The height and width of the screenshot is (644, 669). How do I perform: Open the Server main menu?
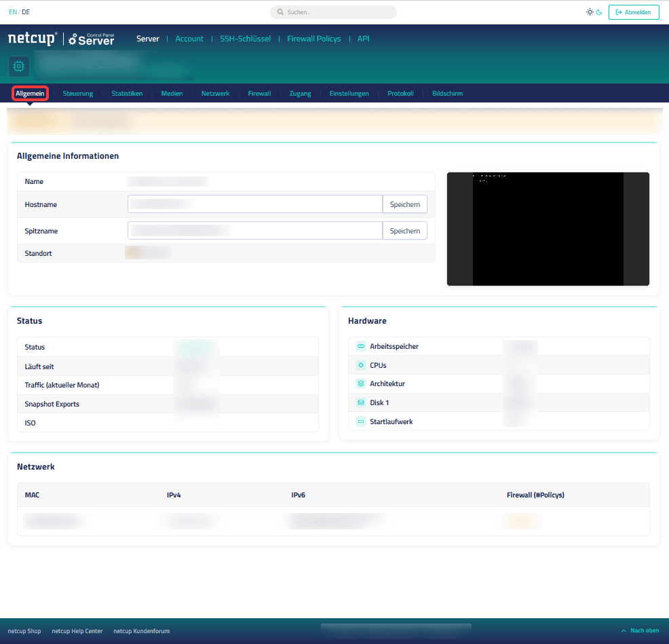coord(148,39)
